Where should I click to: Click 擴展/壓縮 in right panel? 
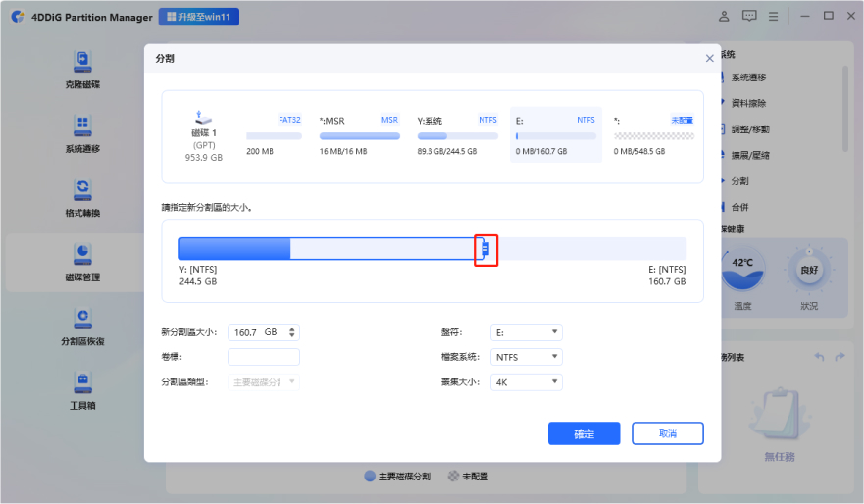click(750, 155)
